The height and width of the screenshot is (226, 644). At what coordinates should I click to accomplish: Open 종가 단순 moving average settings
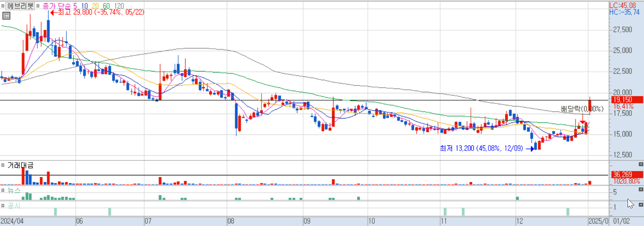tap(57, 6)
